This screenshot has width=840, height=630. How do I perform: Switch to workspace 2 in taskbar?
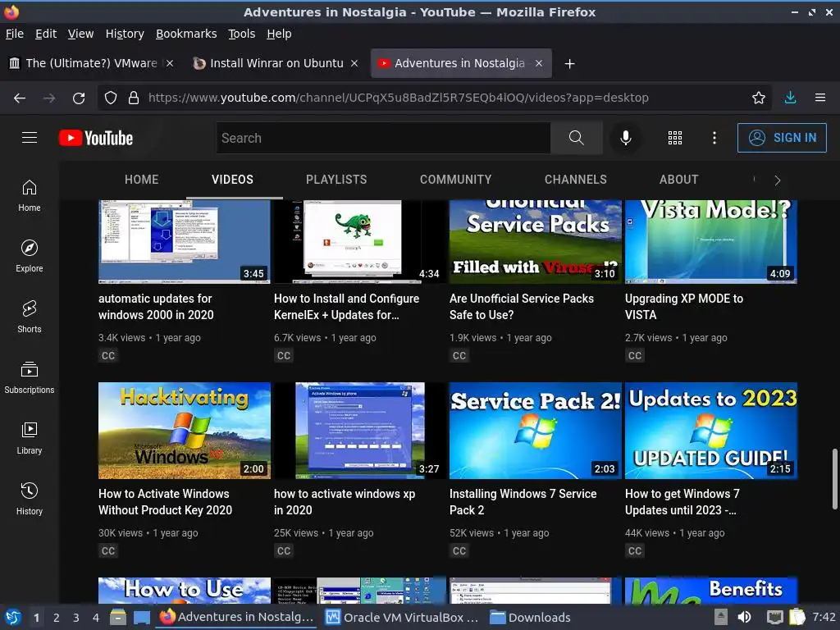coord(57,618)
